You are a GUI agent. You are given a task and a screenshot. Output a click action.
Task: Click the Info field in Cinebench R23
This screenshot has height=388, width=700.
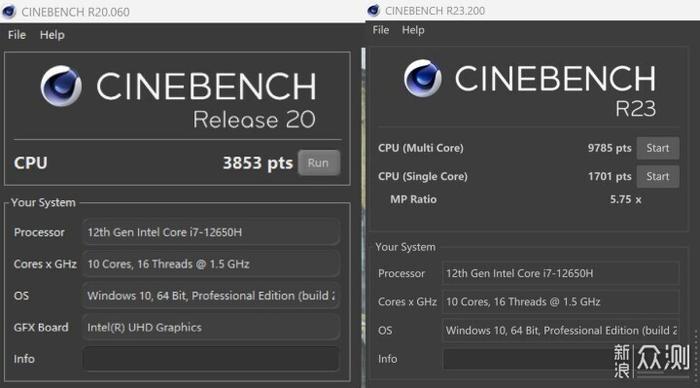[x=561, y=359]
